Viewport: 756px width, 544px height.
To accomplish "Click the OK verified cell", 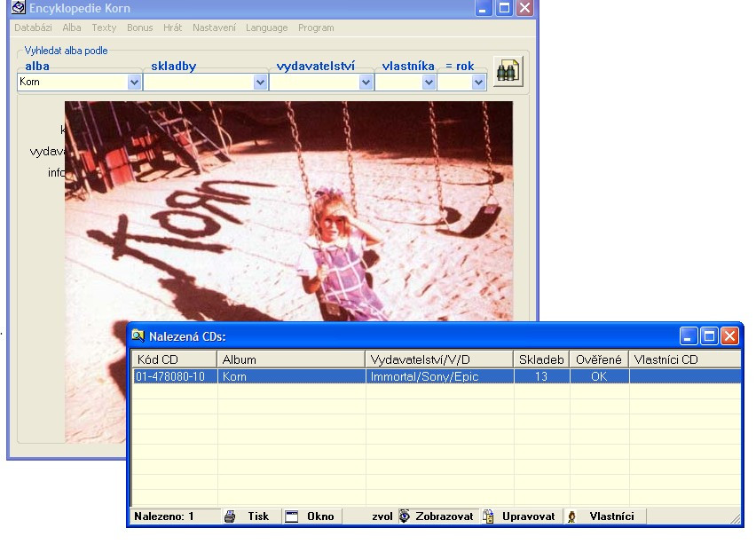I will (x=599, y=376).
